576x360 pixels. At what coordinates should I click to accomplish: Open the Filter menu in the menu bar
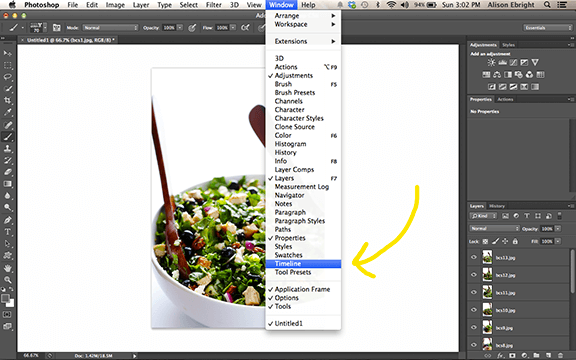[213, 5]
